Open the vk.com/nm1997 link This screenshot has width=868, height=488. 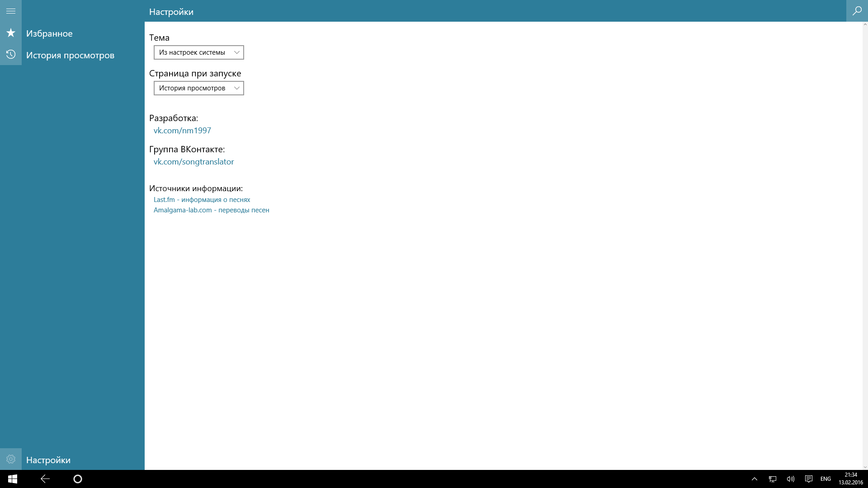tap(182, 131)
